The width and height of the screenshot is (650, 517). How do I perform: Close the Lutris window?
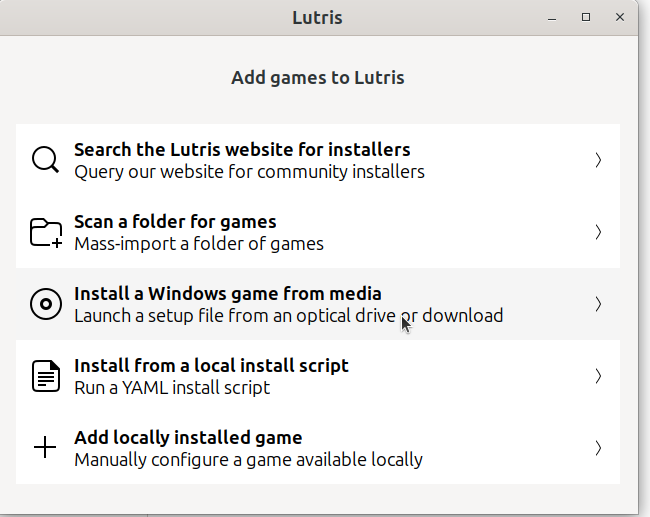[x=620, y=17]
